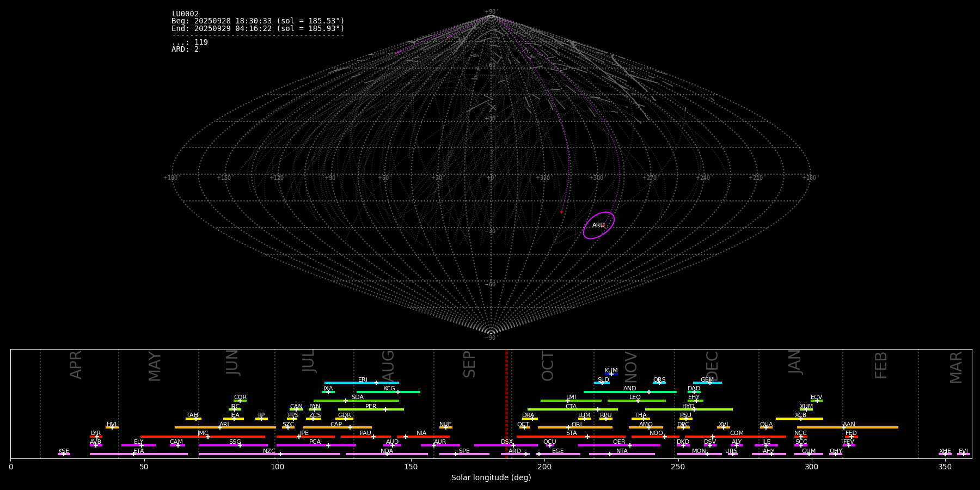
Task: Click the 'Solar longitude (deg)' axis label
Action: 491,478
